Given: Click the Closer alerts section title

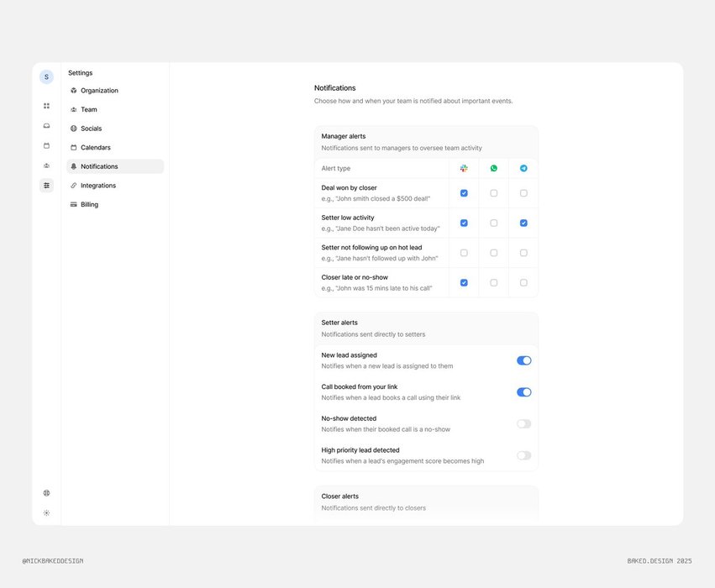Looking at the screenshot, I should (x=339, y=496).
